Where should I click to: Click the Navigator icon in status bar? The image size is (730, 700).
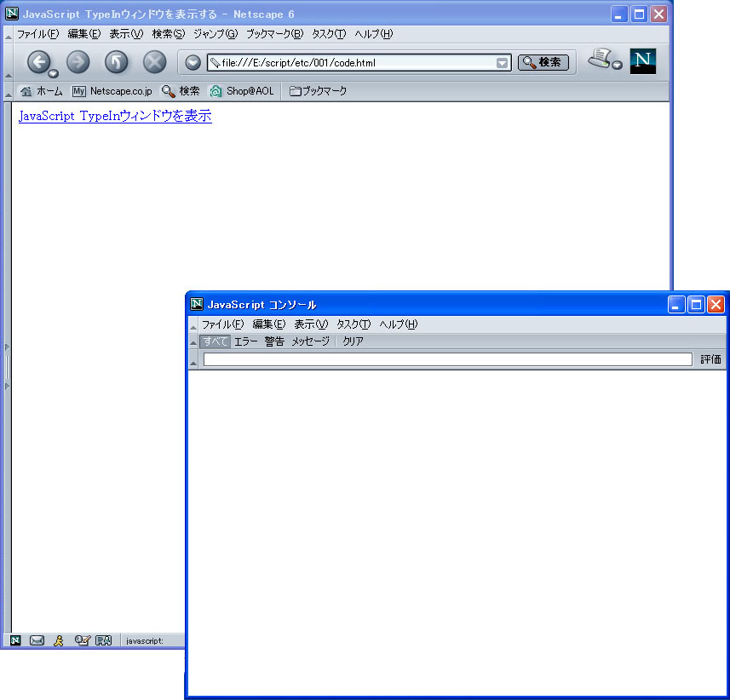click(x=15, y=640)
